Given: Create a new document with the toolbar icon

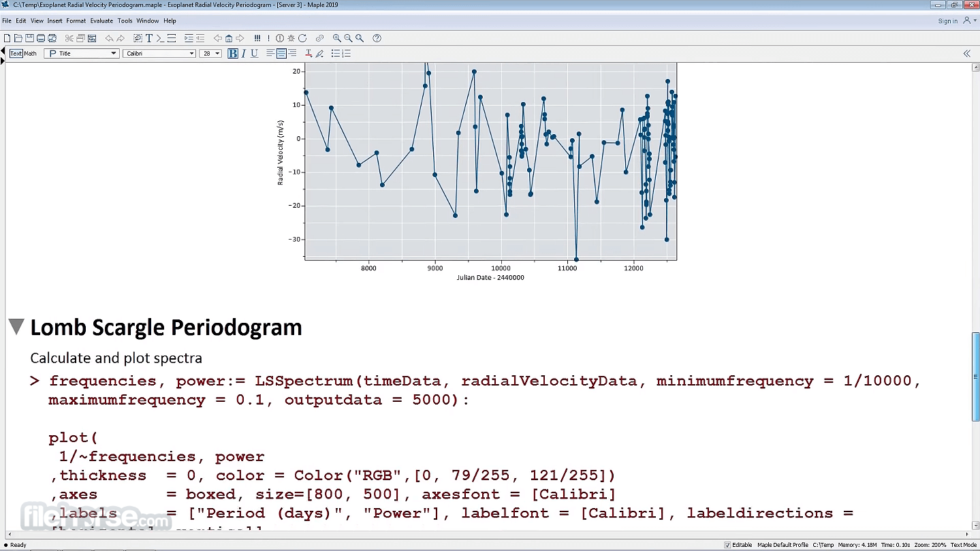Looking at the screenshot, I should click(7, 38).
